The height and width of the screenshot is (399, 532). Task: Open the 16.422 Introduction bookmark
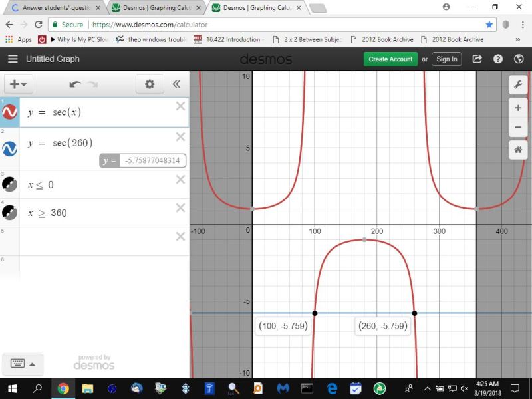click(x=229, y=39)
